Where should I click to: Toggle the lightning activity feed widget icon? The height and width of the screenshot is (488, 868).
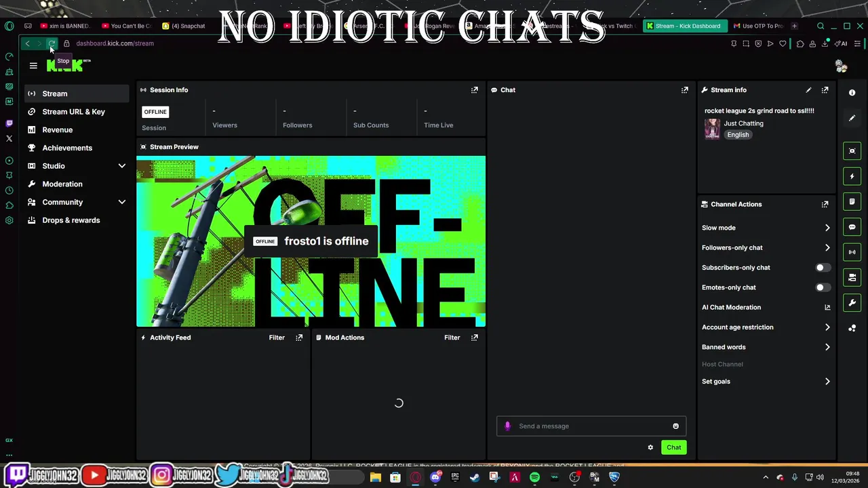tap(852, 176)
